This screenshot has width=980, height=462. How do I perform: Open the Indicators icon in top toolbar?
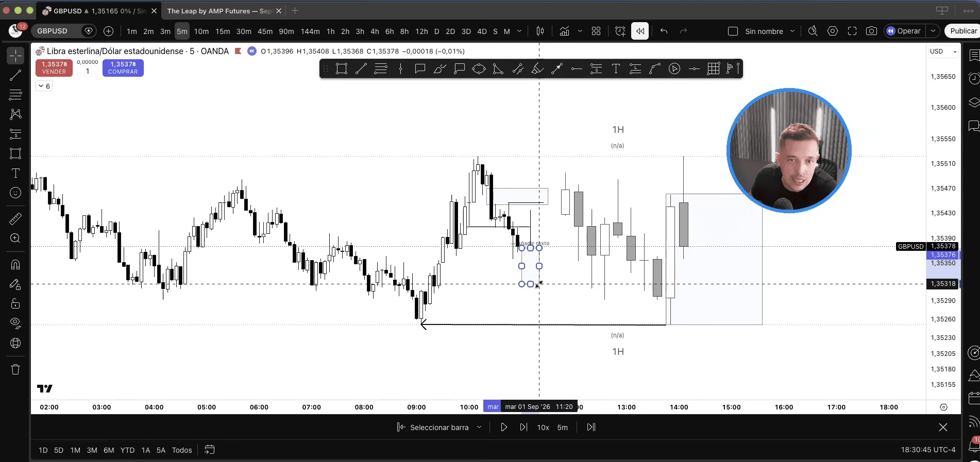click(x=564, y=31)
